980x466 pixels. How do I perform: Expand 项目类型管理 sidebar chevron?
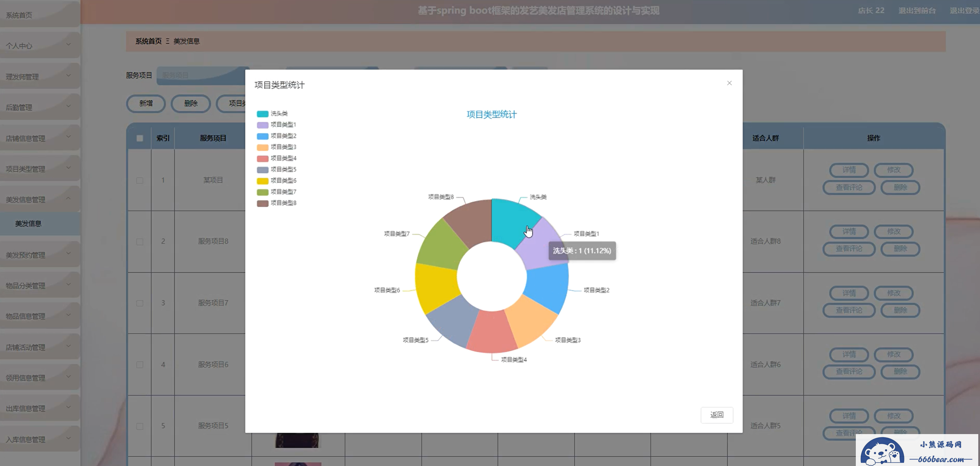pyautogui.click(x=68, y=168)
